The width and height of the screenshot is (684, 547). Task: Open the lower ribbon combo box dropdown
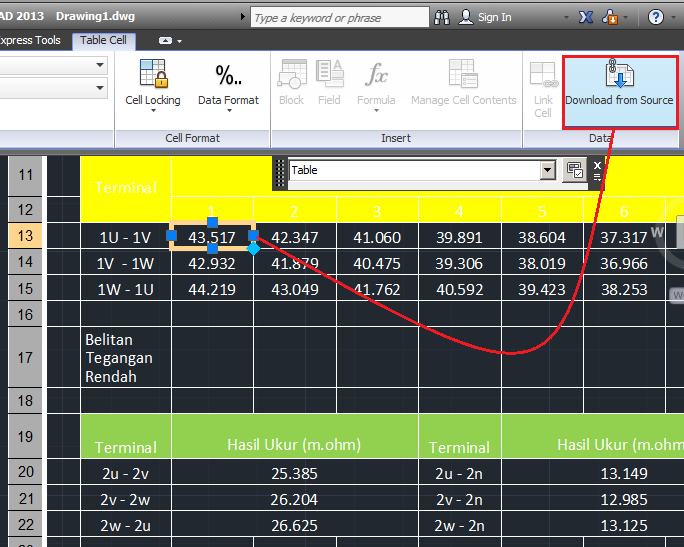(x=100, y=88)
